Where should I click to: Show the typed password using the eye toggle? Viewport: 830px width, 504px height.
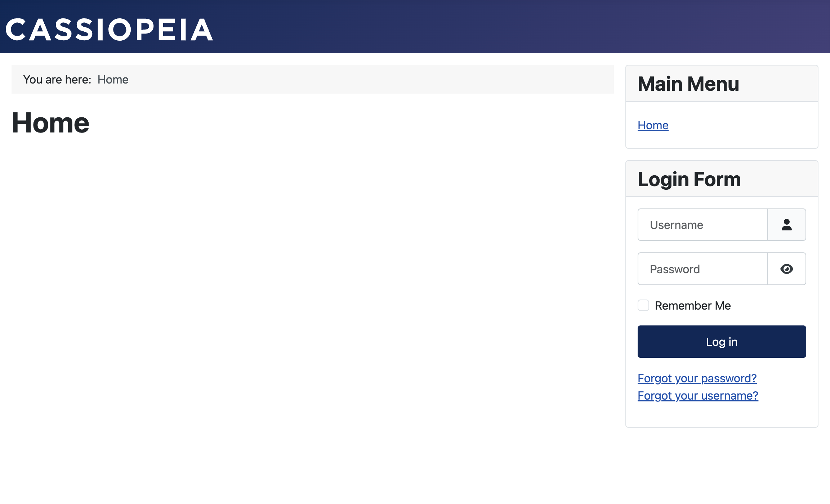786,269
